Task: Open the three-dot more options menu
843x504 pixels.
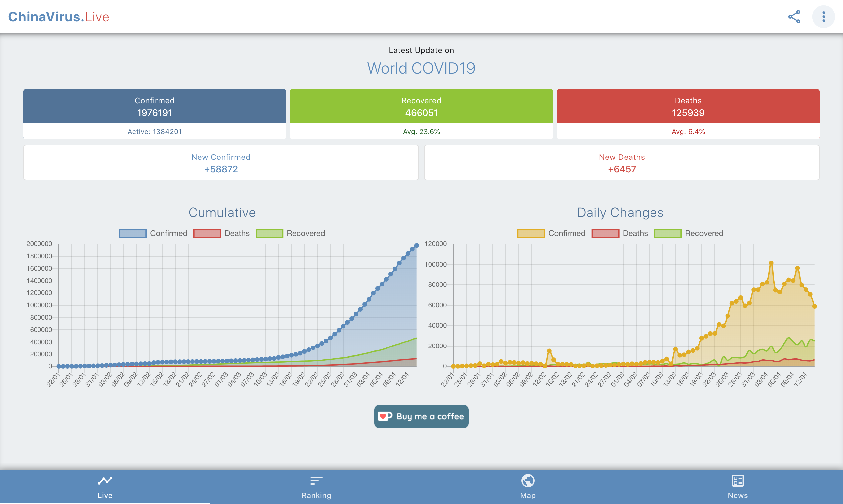Action: pyautogui.click(x=824, y=17)
